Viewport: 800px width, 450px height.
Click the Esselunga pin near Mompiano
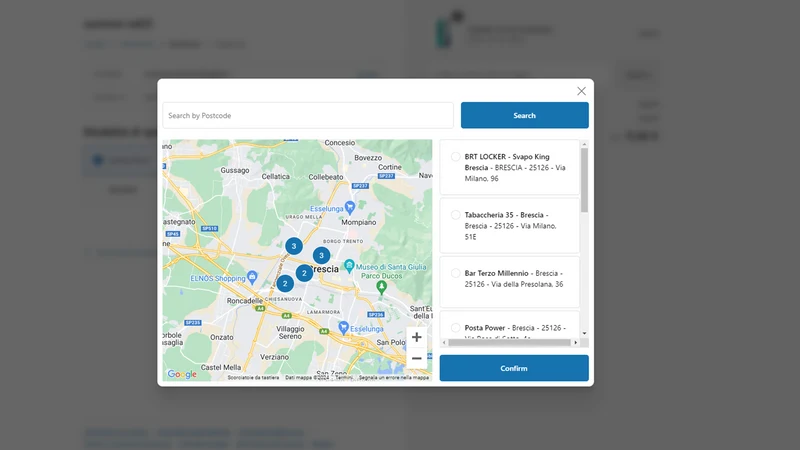(x=349, y=207)
